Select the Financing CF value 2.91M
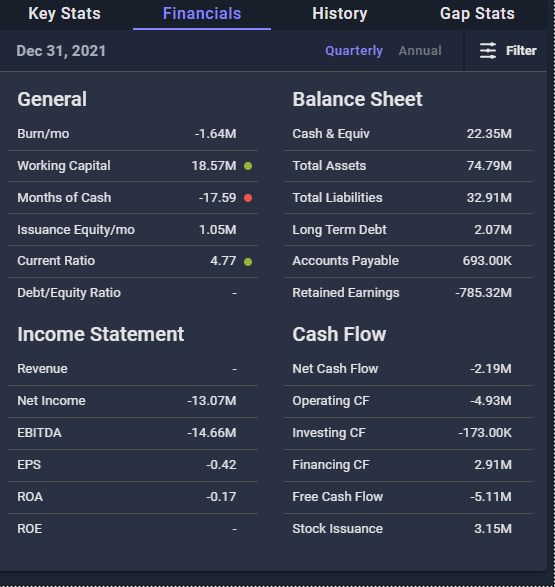555x587 pixels. pyautogui.click(x=493, y=465)
